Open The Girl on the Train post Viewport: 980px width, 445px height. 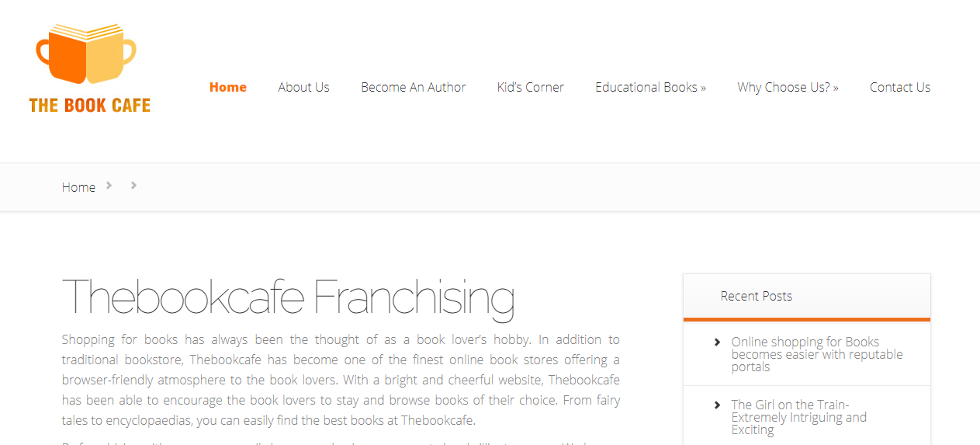click(798, 417)
